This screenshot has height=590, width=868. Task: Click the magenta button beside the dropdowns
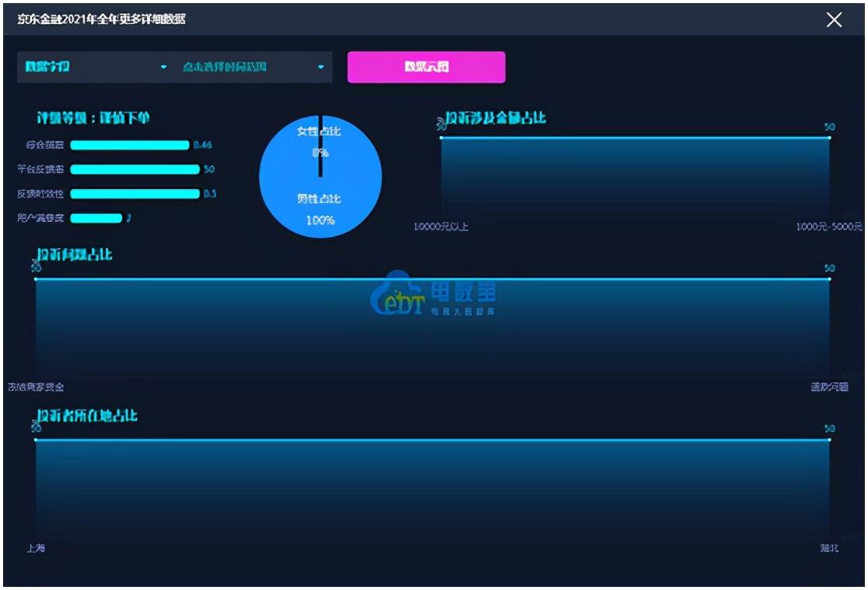(426, 67)
